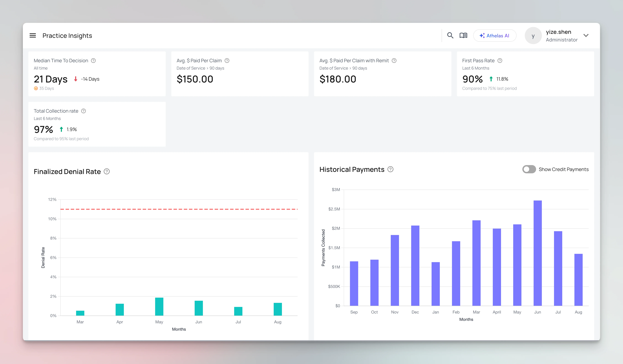The image size is (623, 364).
Task: Show help for First Pass Rate
Action: tap(500, 61)
